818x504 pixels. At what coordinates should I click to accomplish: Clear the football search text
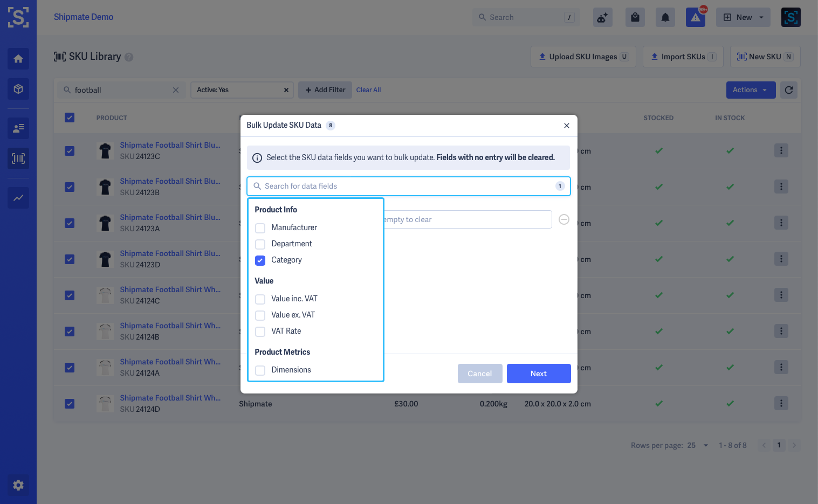click(x=176, y=90)
